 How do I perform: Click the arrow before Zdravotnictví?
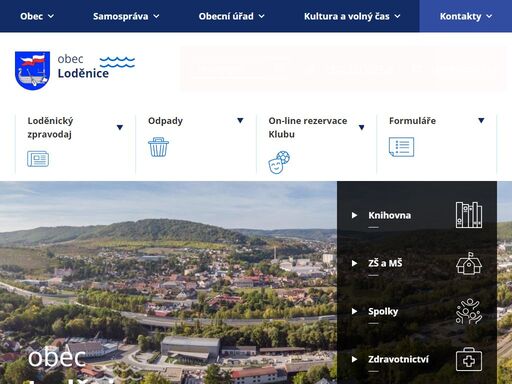tap(354, 359)
